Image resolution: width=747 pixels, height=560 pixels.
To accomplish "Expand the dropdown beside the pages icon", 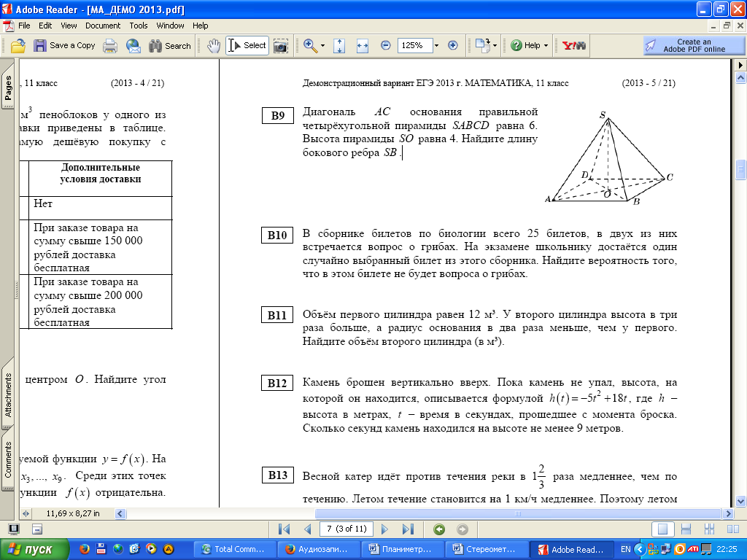I will click(495, 46).
